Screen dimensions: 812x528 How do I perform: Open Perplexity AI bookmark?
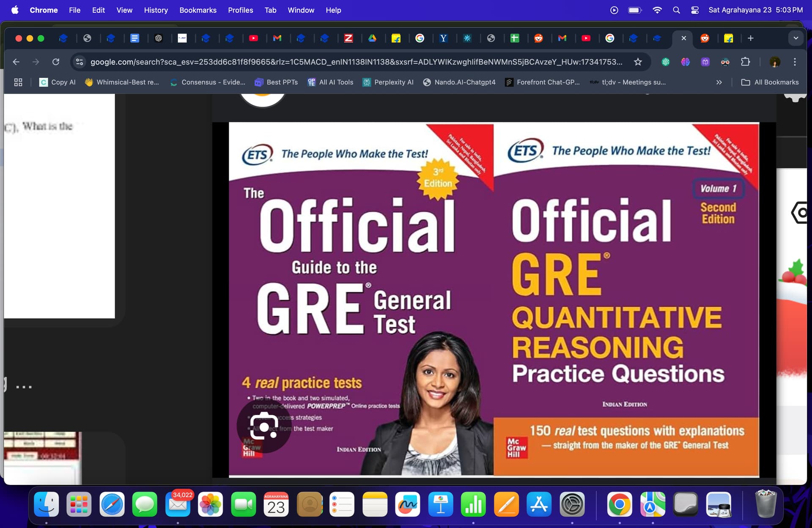(x=388, y=82)
